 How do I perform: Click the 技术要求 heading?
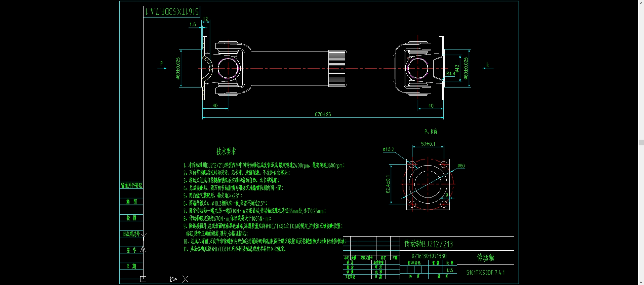pos(226,151)
